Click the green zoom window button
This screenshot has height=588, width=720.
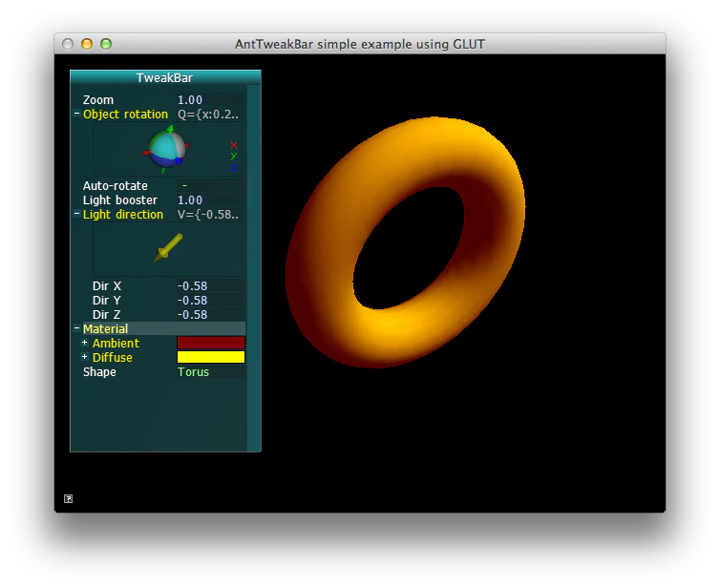[x=106, y=44]
